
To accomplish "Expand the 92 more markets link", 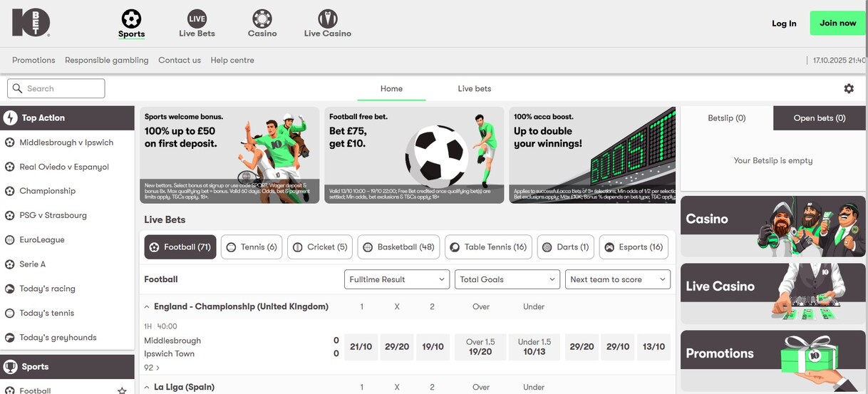I will [x=152, y=368].
